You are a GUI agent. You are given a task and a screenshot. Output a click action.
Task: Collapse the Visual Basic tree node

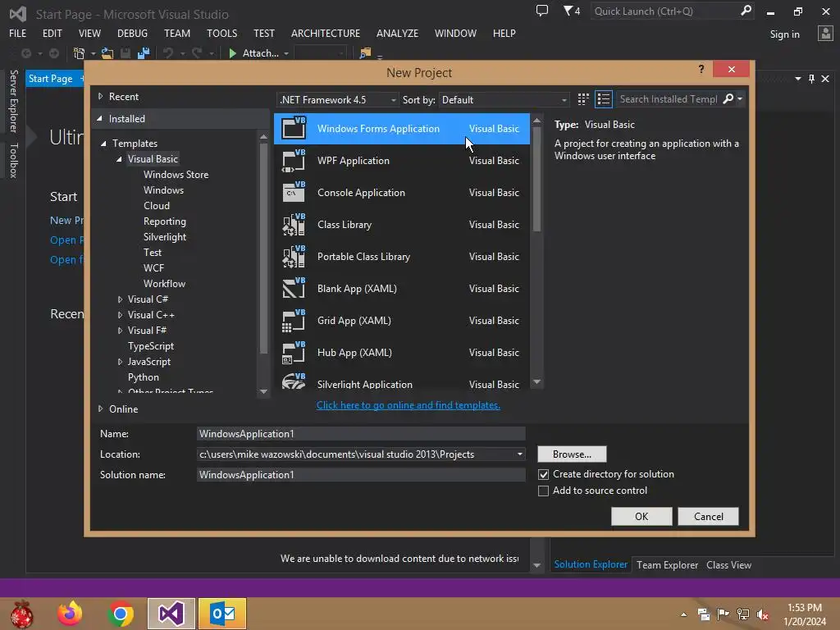pyautogui.click(x=120, y=159)
